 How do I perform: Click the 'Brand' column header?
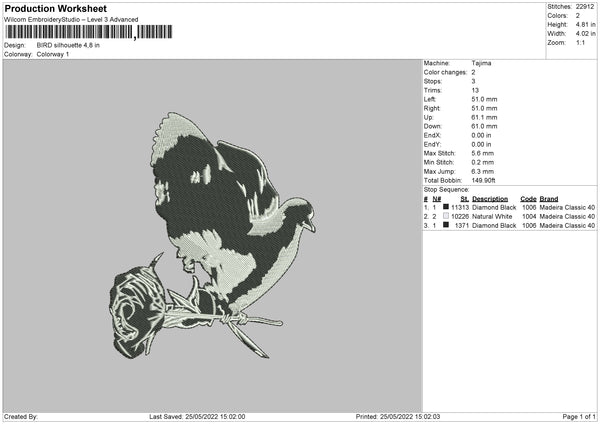(549, 199)
